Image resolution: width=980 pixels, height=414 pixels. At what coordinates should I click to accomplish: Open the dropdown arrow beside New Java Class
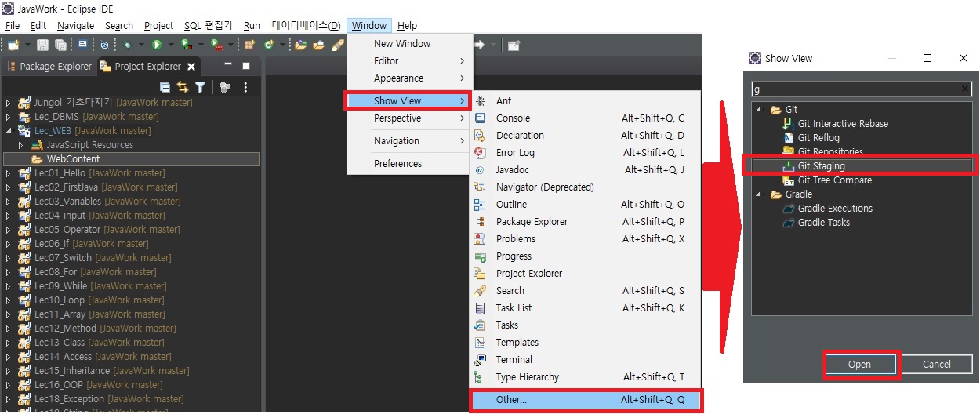point(282,45)
